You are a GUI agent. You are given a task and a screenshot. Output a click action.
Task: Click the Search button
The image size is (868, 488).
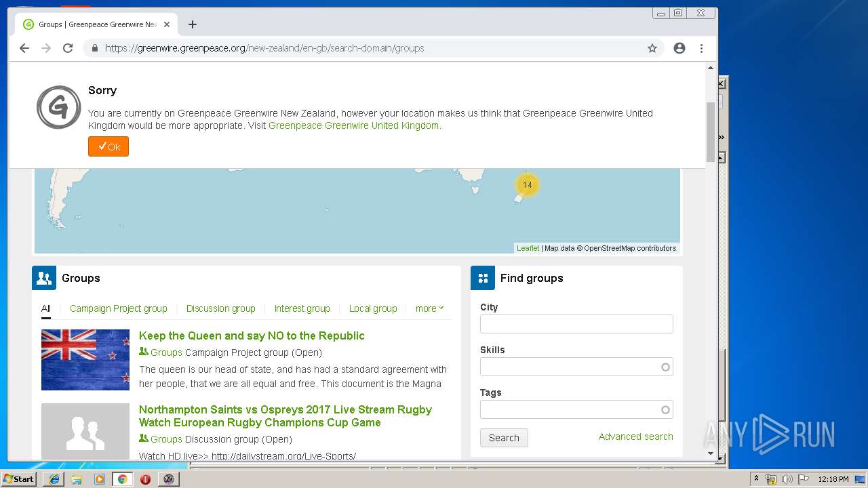[504, 438]
